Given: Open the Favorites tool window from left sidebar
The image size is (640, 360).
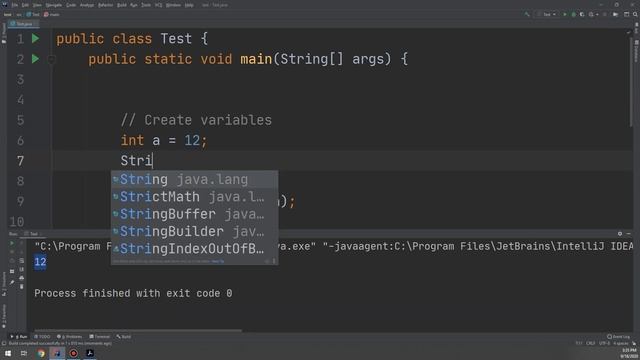Looking at the screenshot, I should click(x=4, y=316).
